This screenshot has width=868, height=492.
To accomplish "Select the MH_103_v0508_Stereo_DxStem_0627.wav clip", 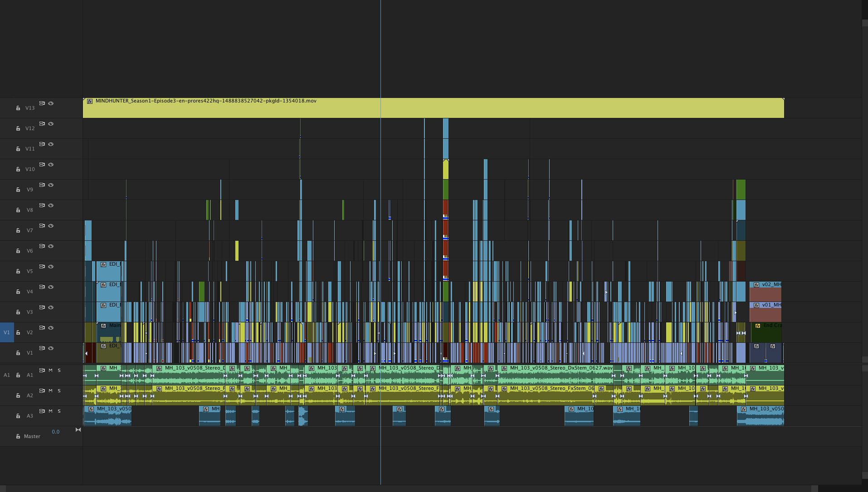I will 556,375.
